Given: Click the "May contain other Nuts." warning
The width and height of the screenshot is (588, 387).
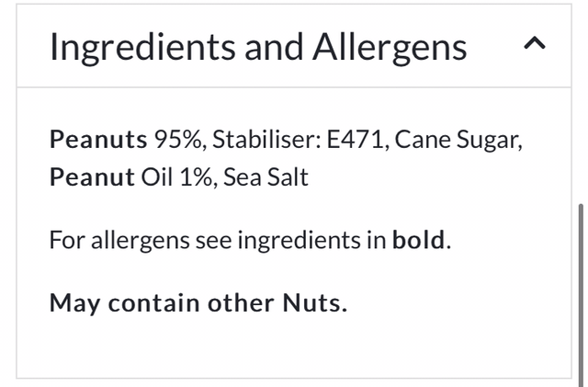Looking at the screenshot, I should (198, 302).
